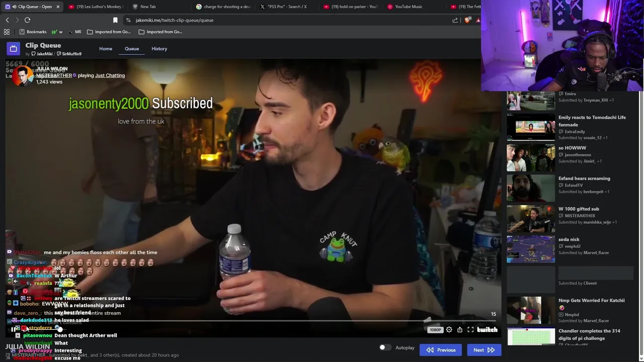
Task: Open the 'w' bookmark
Action: click(57, 32)
